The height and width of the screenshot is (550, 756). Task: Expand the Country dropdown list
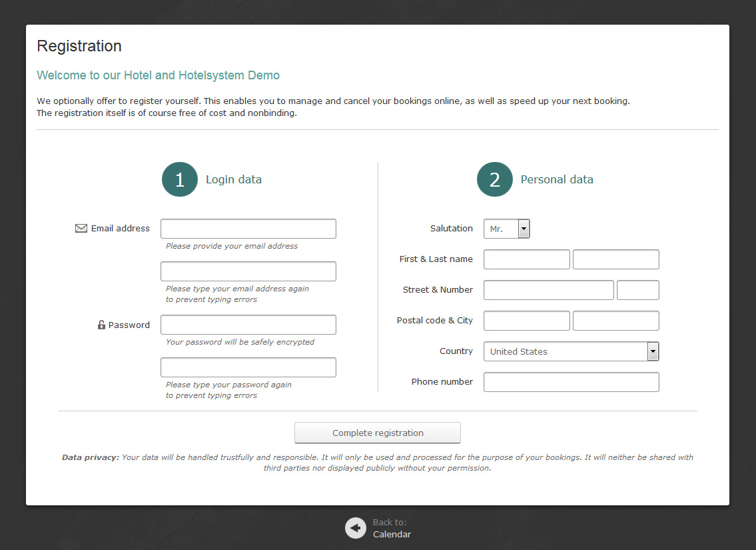[571, 351]
